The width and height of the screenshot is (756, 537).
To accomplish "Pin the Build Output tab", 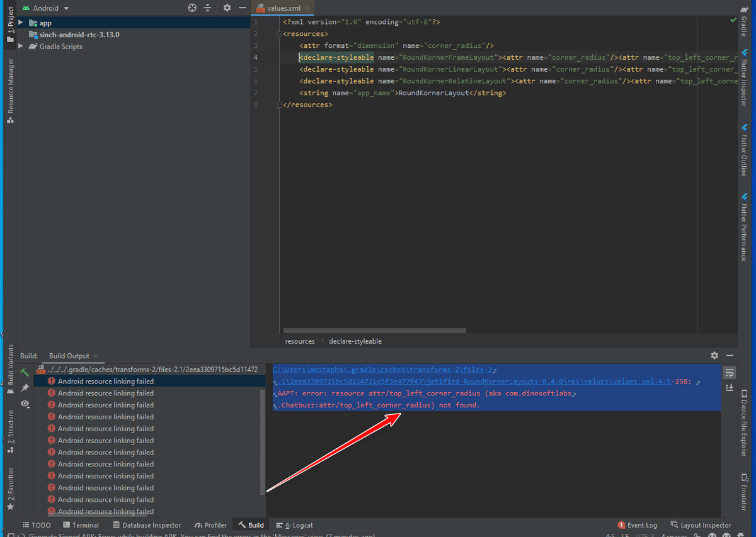I will (x=25, y=388).
